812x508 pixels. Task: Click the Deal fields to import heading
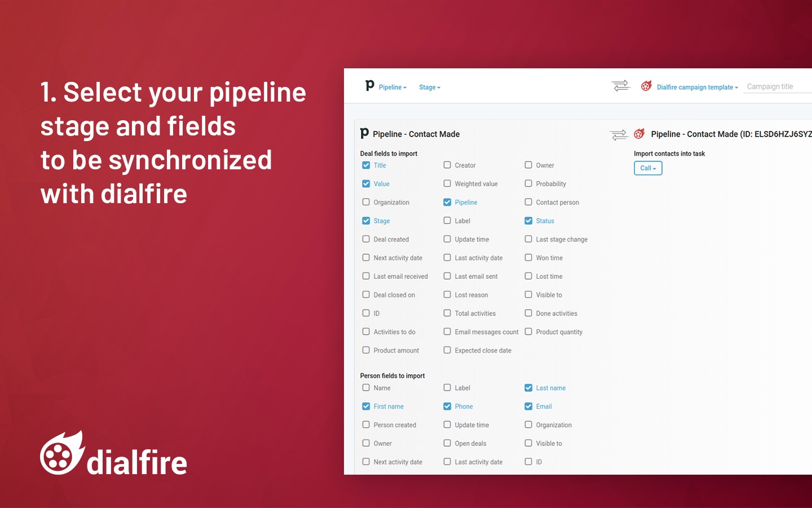click(389, 154)
